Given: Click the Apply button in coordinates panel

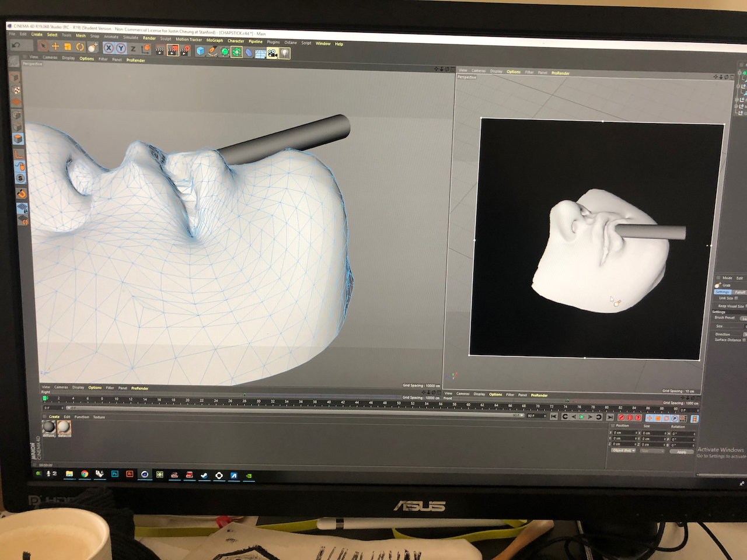Looking at the screenshot, I should (682, 452).
